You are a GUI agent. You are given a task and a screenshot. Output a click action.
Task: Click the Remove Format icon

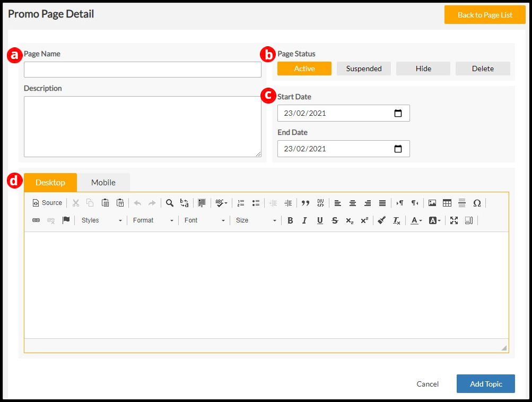click(397, 220)
